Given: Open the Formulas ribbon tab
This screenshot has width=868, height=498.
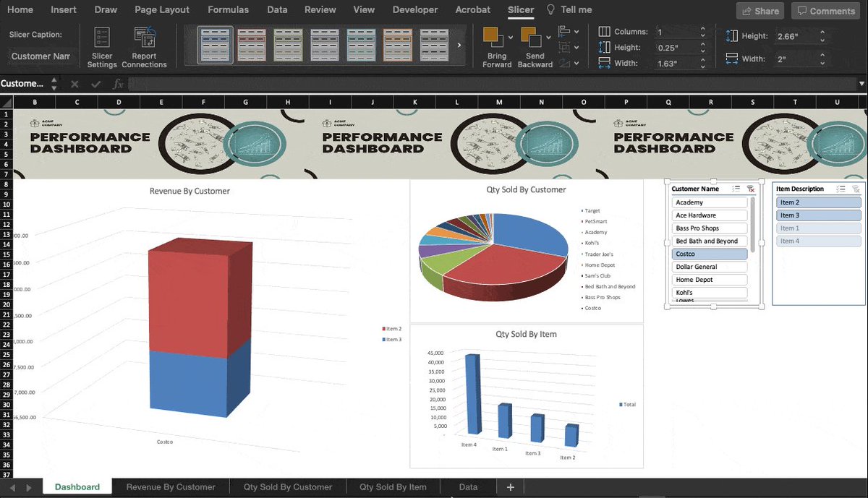Looking at the screenshot, I should [x=228, y=10].
